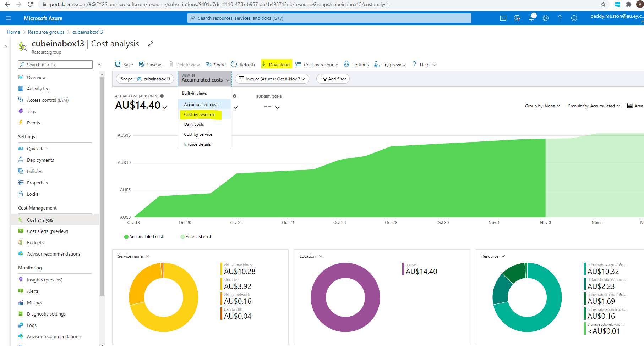Go back in the browser

[x=7, y=4]
